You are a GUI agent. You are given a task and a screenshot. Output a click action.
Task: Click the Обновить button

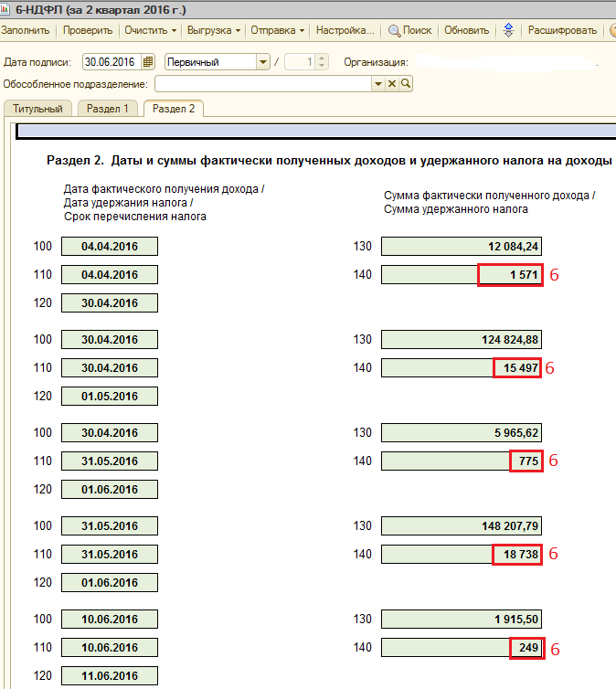point(467,30)
